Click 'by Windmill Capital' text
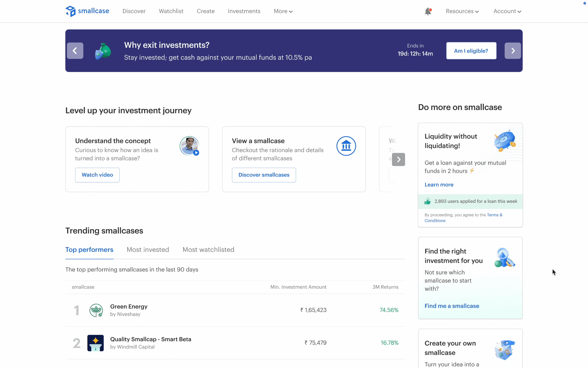 click(x=132, y=347)
